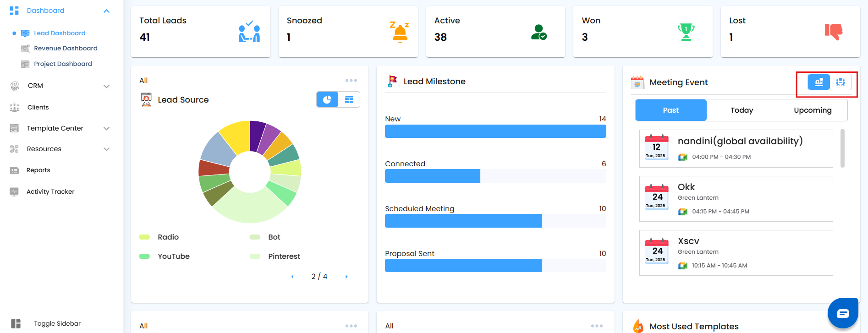
Task: Switch Lead Source to pie chart view
Action: [327, 99]
